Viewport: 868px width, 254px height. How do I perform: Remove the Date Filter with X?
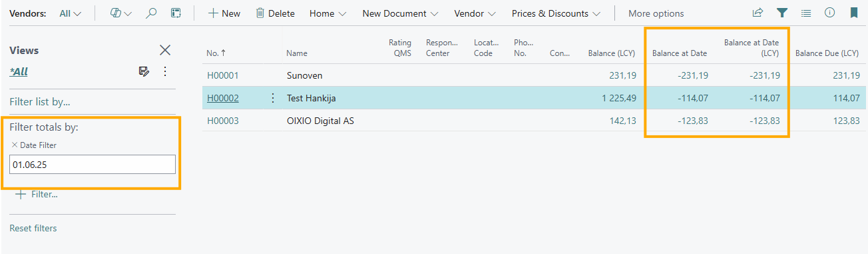(x=15, y=145)
